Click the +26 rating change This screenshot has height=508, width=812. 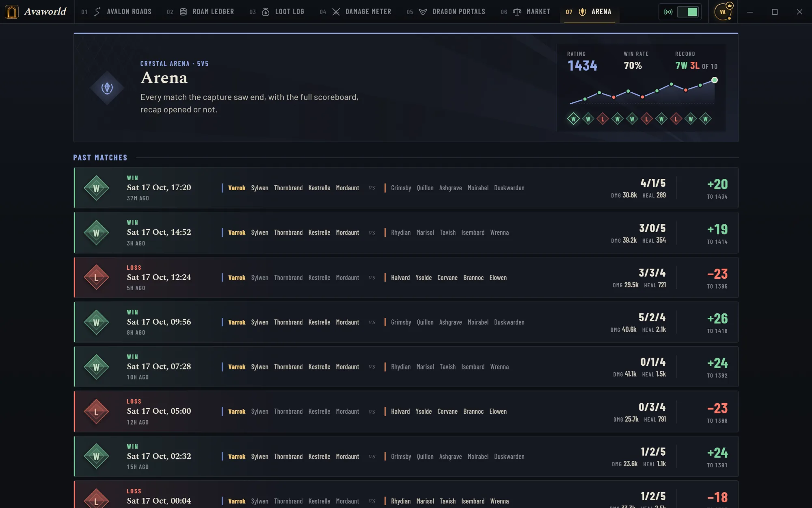(x=717, y=319)
